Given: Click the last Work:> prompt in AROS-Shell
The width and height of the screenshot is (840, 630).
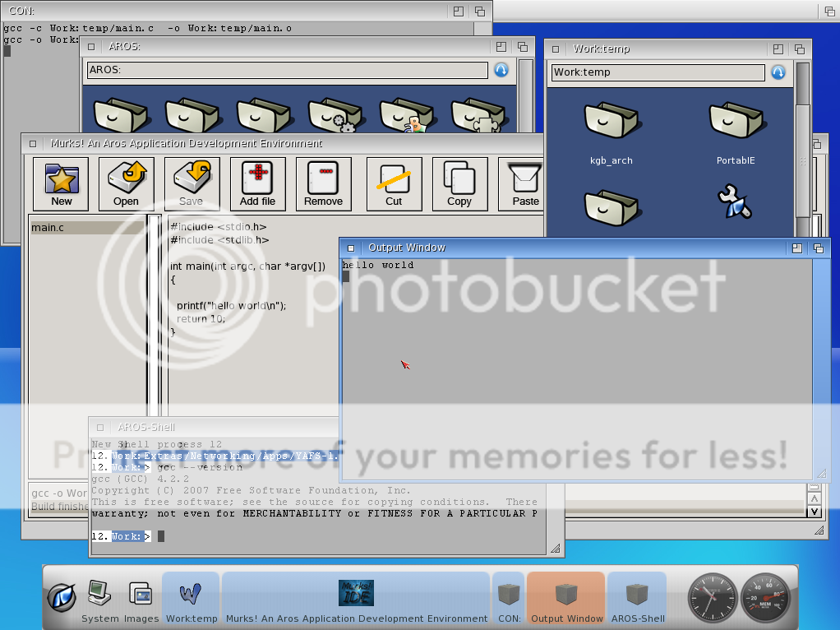Looking at the screenshot, I should [x=121, y=536].
